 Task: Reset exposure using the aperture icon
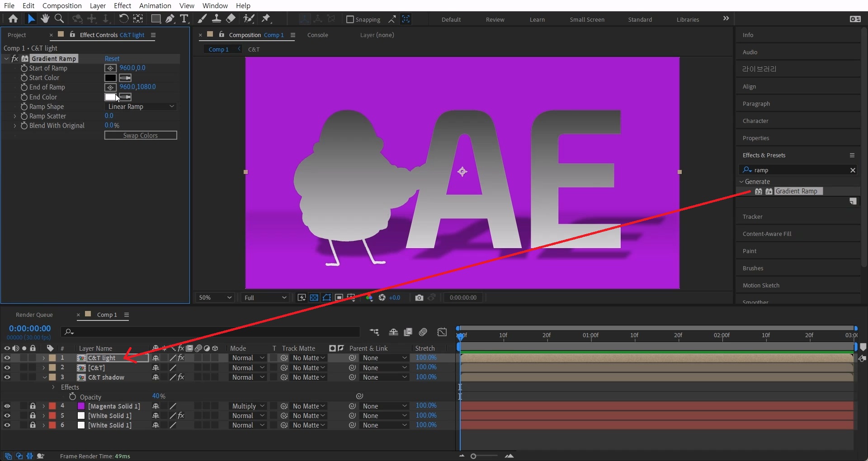382,297
